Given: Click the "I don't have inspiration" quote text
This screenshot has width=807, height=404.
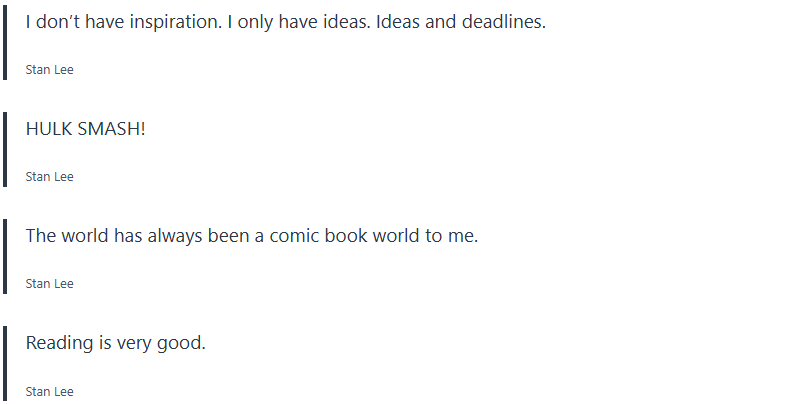Looking at the screenshot, I should [x=285, y=22].
